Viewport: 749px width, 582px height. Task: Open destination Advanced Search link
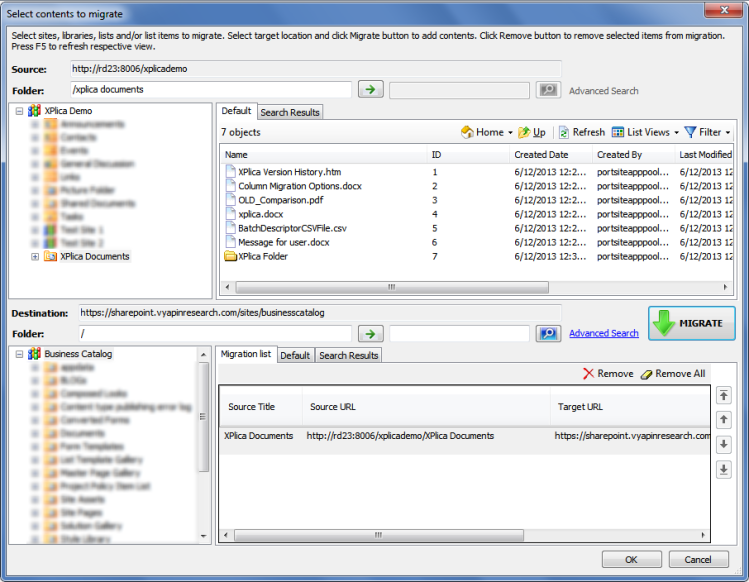(604, 333)
